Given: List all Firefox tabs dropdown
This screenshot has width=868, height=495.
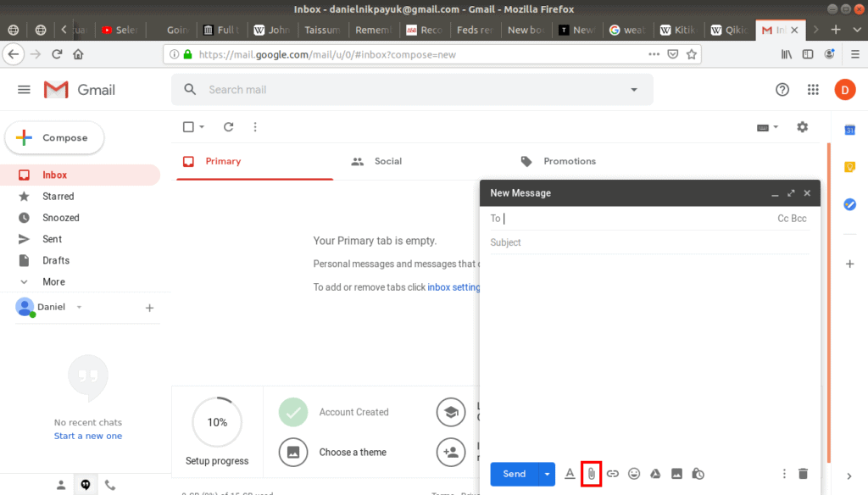Looking at the screenshot, I should click(x=857, y=30).
